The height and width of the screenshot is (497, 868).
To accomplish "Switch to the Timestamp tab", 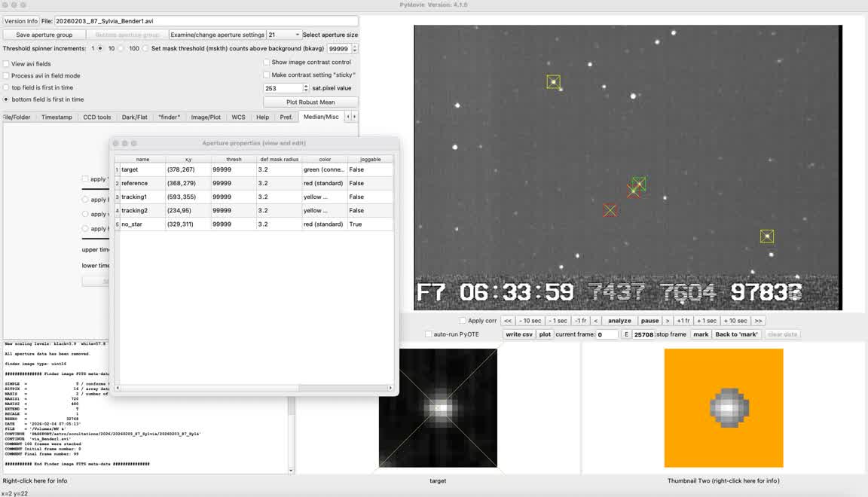I will click(x=57, y=117).
